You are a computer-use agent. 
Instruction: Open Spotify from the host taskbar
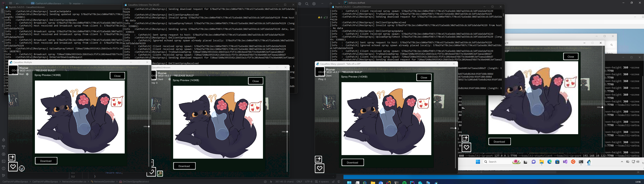[x=404, y=183]
